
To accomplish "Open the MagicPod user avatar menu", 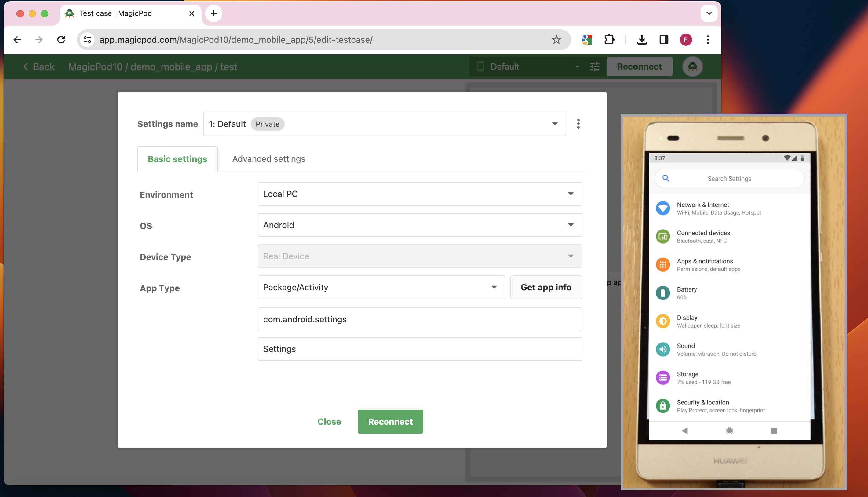I will (x=692, y=67).
